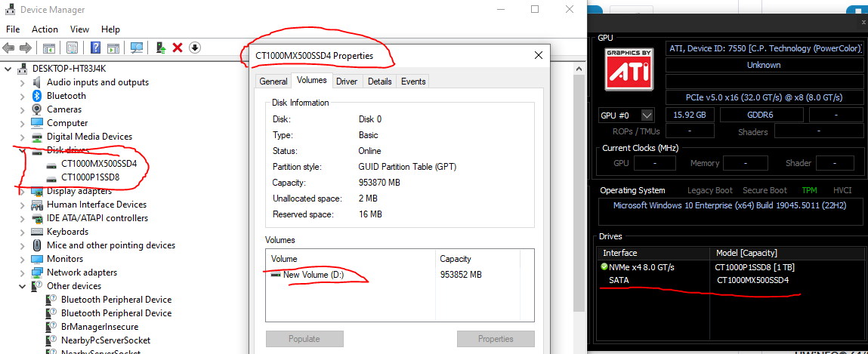Image resolution: width=868 pixels, height=354 pixels.
Task: Click the PCIe v5.0 x16 bus info field
Action: (x=764, y=97)
